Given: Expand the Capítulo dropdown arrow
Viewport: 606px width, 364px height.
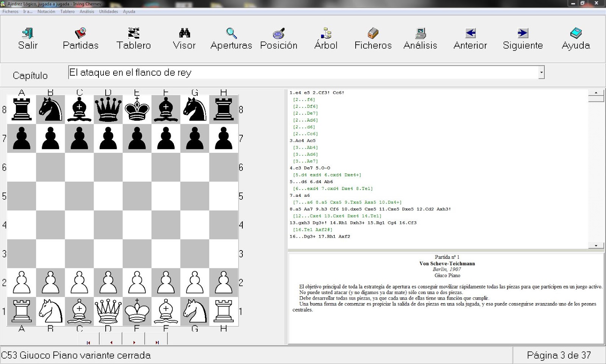Looking at the screenshot, I should [541, 72].
